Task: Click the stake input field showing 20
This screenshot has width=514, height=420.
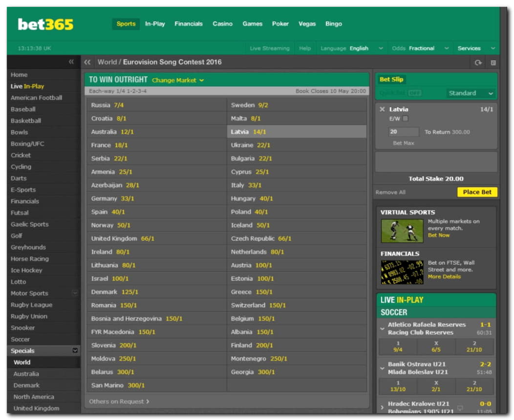Action: (404, 132)
